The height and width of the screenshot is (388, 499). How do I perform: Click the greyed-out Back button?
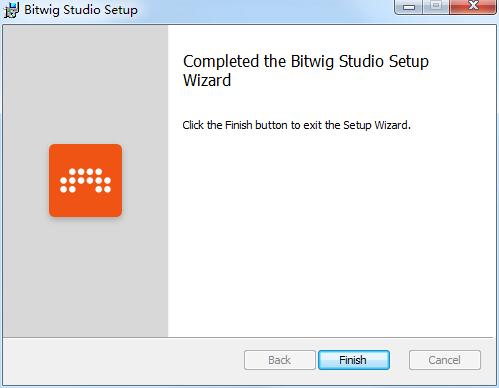[280, 360]
